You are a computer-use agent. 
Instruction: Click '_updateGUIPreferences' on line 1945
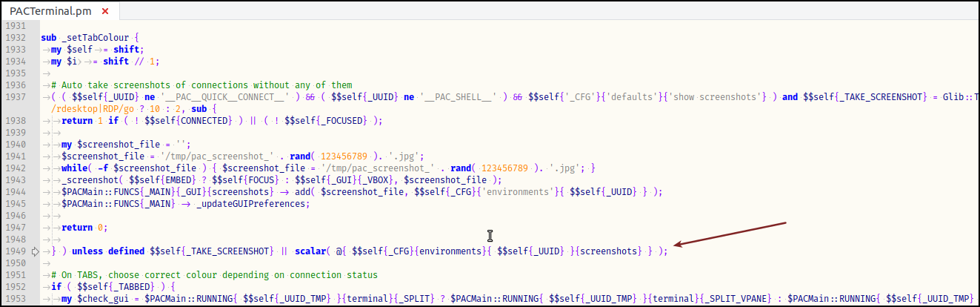coord(251,203)
